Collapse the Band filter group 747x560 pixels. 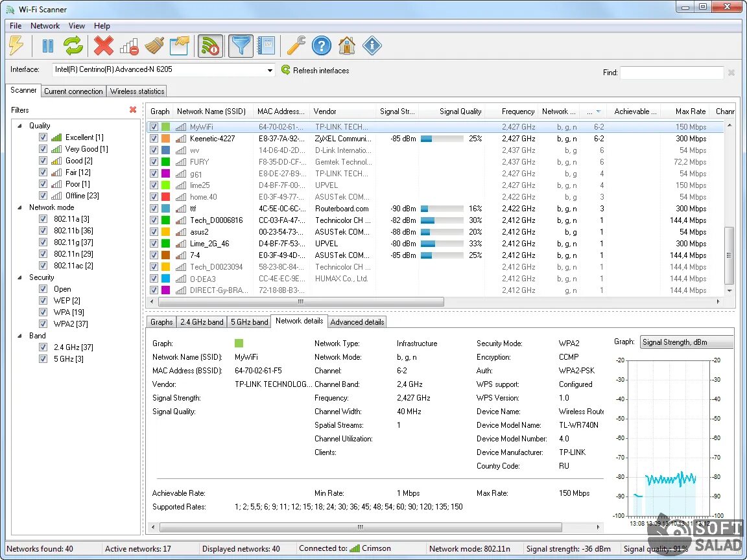pos(20,336)
